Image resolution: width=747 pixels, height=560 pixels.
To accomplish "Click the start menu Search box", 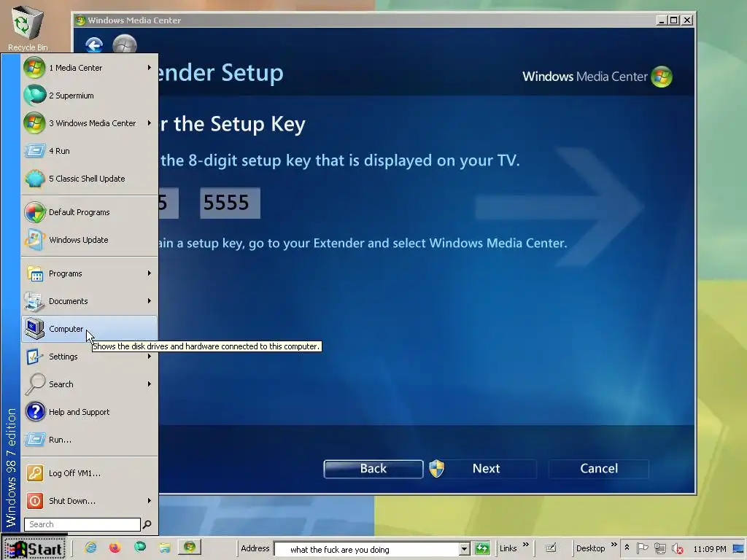I will [82, 524].
